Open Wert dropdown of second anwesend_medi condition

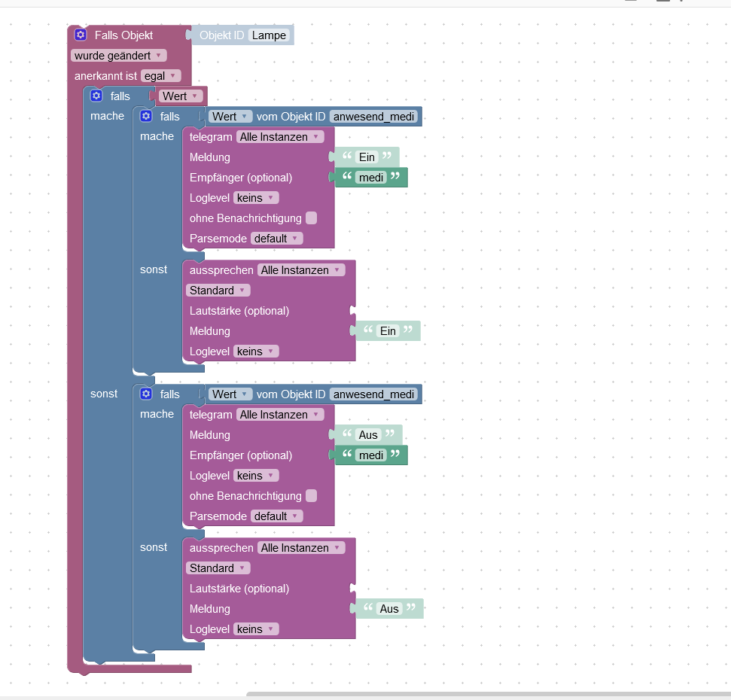[230, 394]
